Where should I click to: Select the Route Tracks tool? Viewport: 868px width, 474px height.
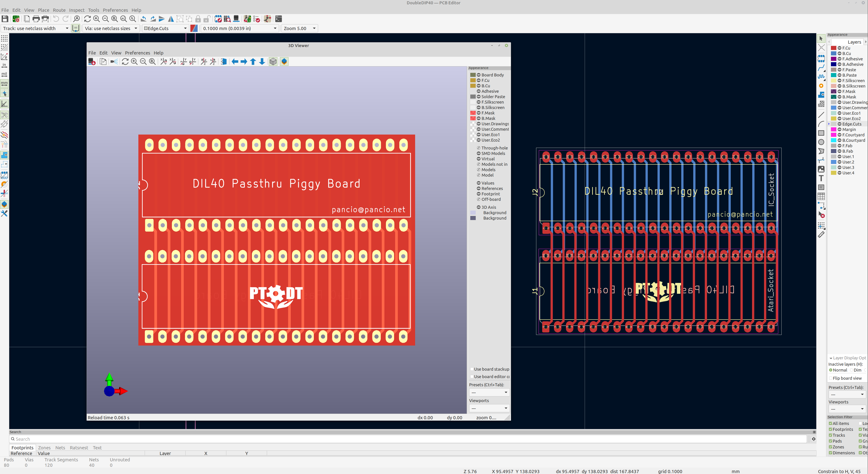(821, 67)
